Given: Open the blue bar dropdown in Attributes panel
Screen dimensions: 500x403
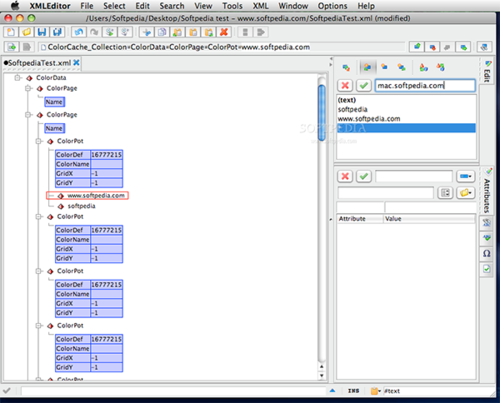Looking at the screenshot, I should tap(466, 176).
